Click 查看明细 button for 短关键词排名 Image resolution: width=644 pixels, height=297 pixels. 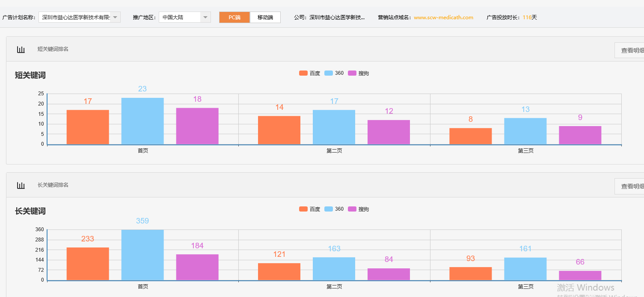pos(629,50)
